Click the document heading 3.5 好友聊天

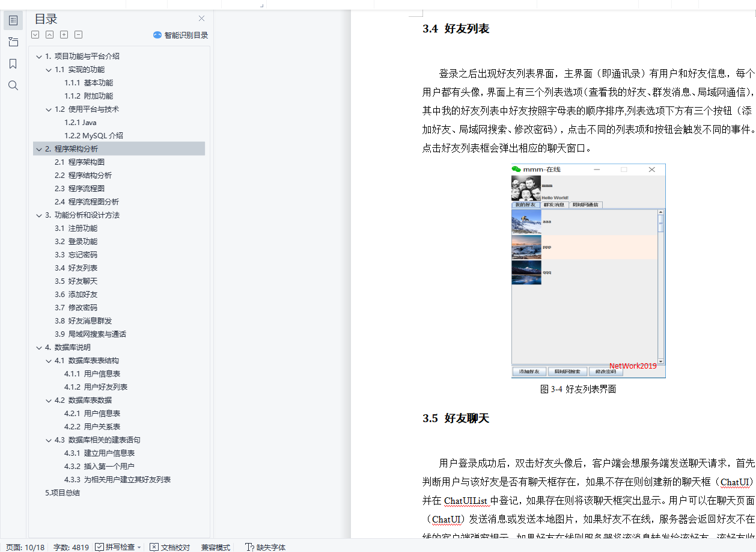[x=456, y=419]
